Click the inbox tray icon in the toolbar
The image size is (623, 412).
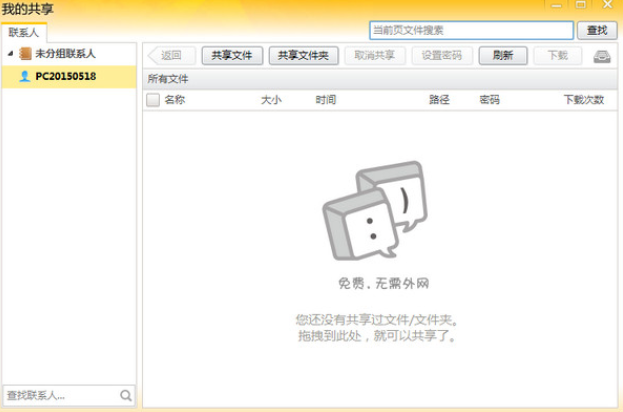pyautogui.click(x=601, y=56)
